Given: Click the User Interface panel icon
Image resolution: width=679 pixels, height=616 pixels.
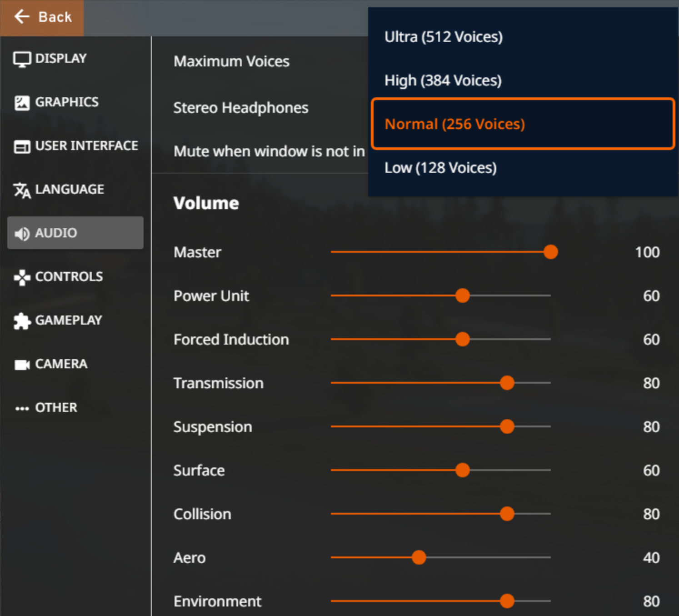Looking at the screenshot, I should pyautogui.click(x=22, y=146).
